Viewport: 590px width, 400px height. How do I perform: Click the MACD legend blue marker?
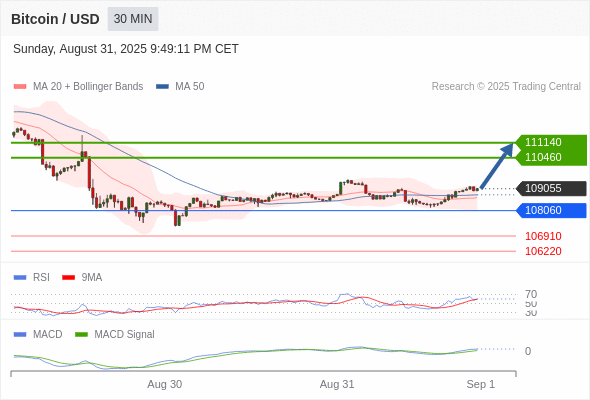[20, 334]
